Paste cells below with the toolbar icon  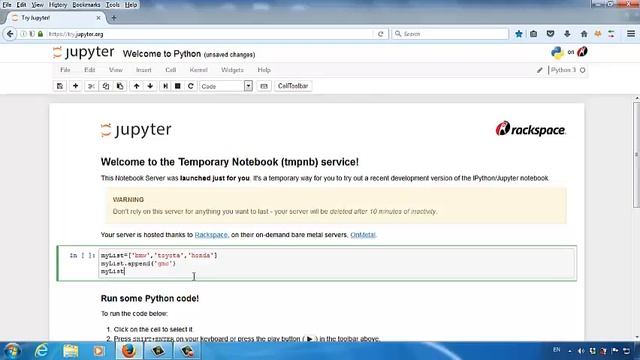point(120,86)
